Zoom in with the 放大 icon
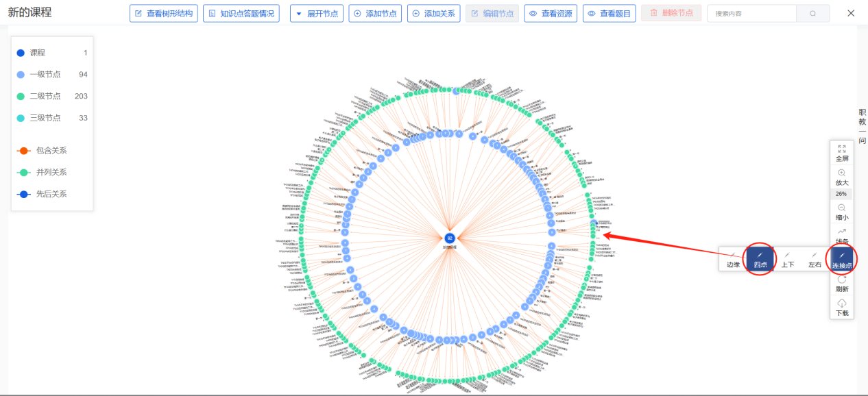 tap(841, 173)
